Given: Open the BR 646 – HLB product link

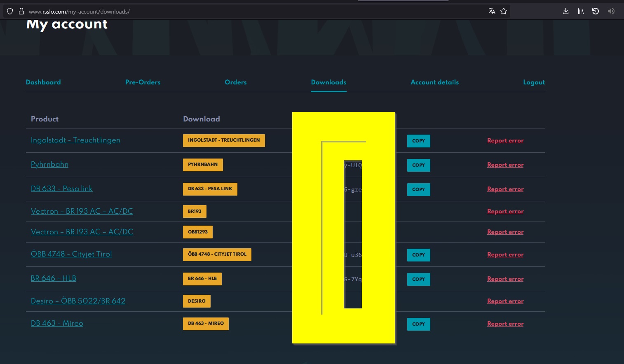Looking at the screenshot, I should 54,278.
